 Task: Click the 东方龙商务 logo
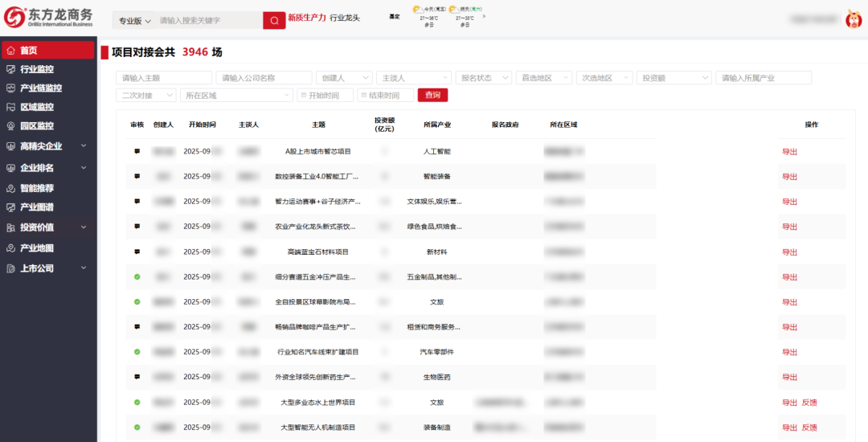click(x=50, y=18)
